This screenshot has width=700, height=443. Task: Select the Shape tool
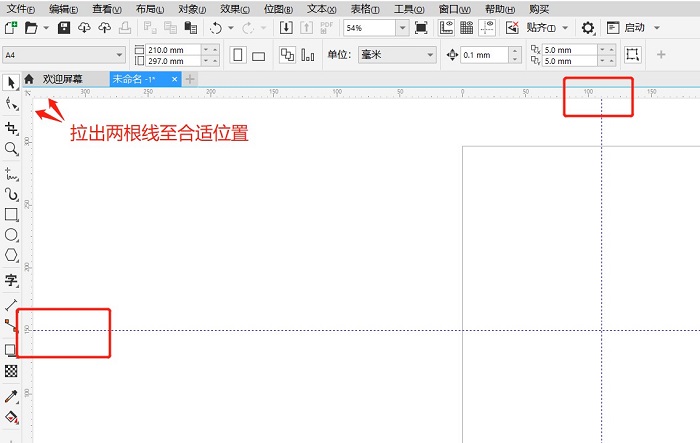[12, 104]
